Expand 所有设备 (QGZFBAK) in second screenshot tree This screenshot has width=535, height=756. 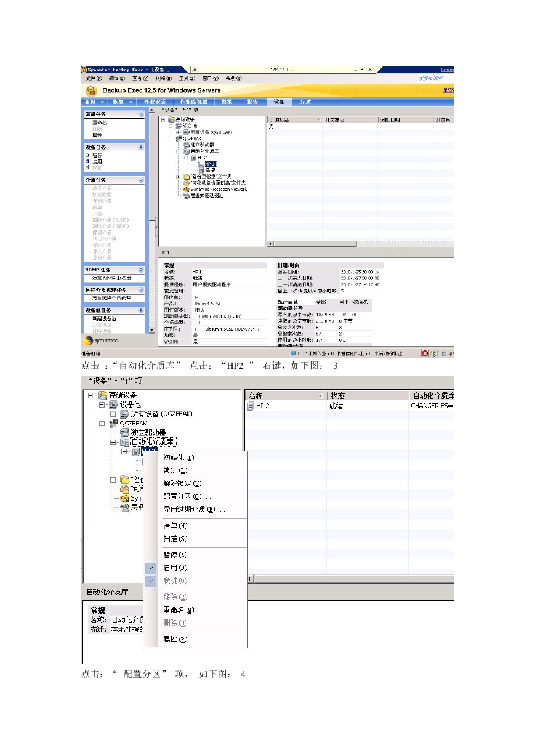point(113,414)
